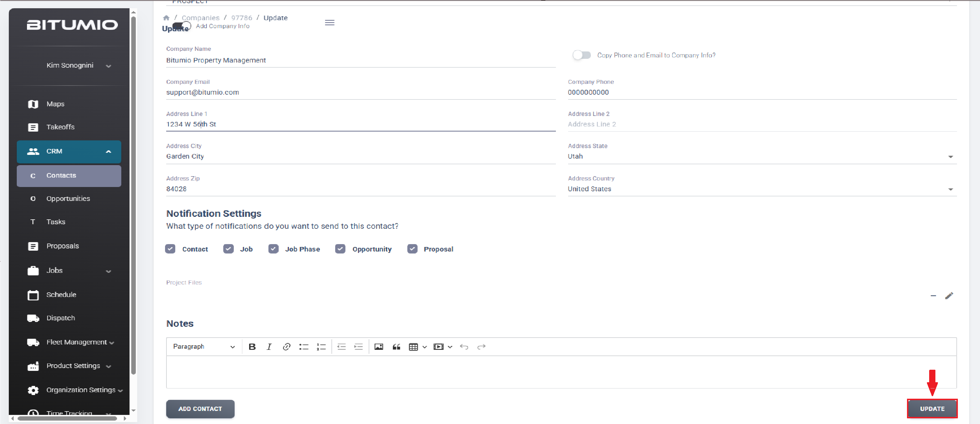Uncheck the Opportunity notification checkbox
Image resolution: width=980 pixels, height=424 pixels.
(340, 249)
